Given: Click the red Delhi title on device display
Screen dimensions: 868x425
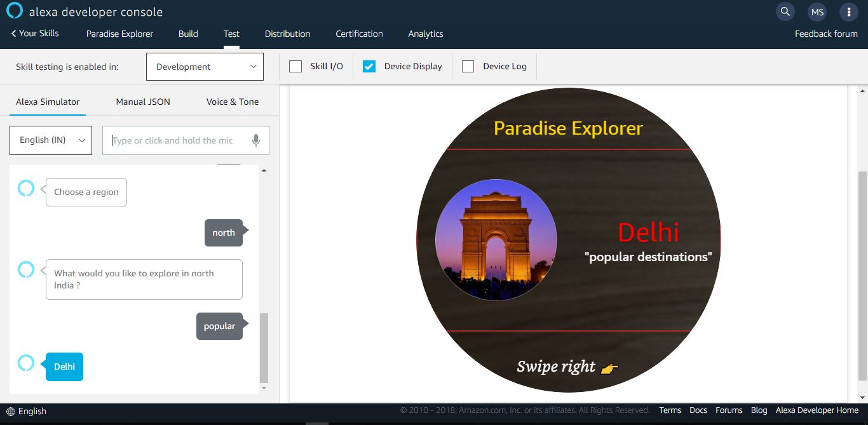Looking at the screenshot, I should 648,233.
